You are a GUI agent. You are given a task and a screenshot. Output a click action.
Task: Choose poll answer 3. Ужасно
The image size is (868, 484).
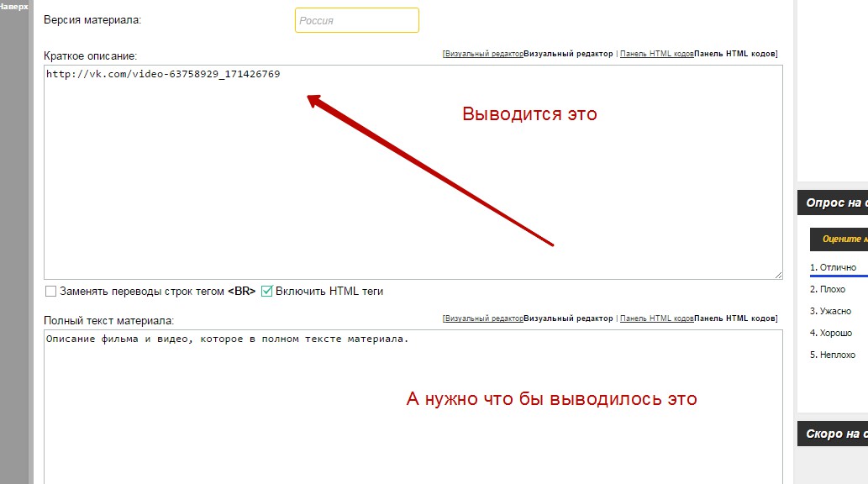pyautogui.click(x=830, y=311)
